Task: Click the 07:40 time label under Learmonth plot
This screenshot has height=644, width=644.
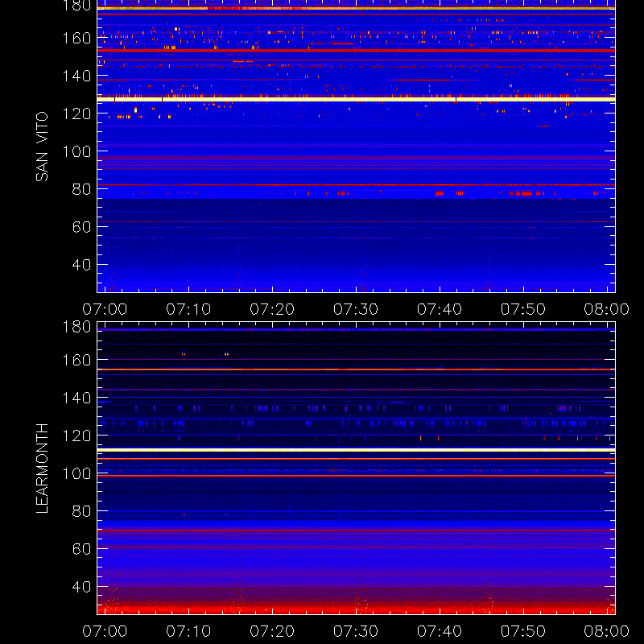Action: tap(440, 631)
